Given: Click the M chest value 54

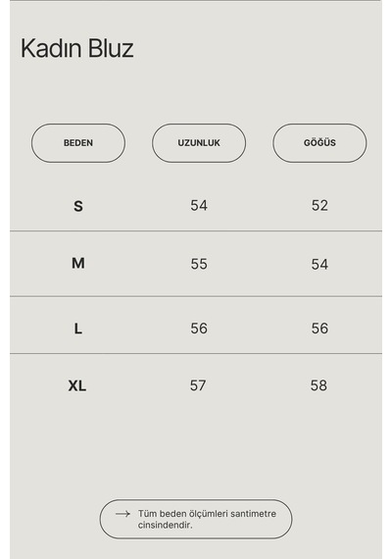Looking at the screenshot, I should click(x=319, y=264).
